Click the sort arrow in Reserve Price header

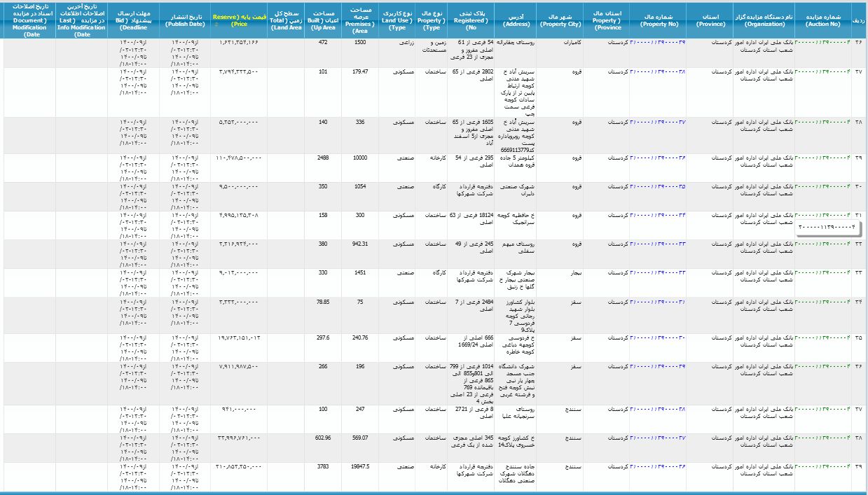point(216,24)
